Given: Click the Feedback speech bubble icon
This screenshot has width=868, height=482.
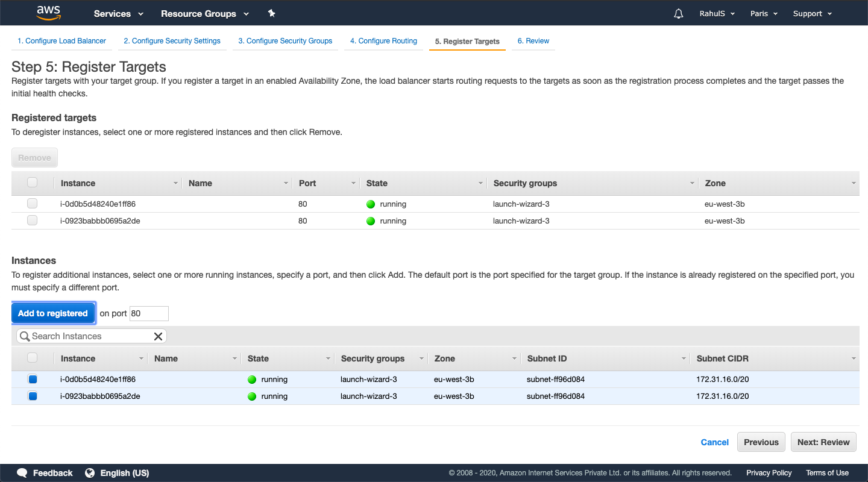Looking at the screenshot, I should coord(22,473).
